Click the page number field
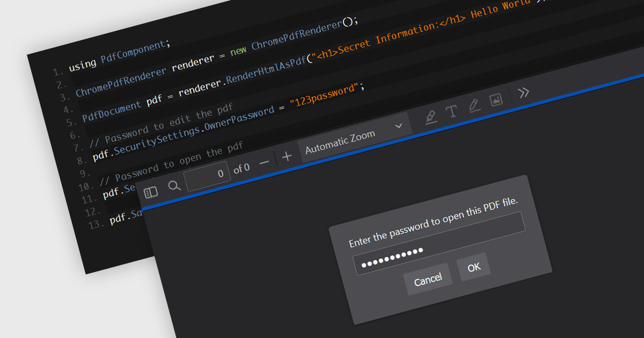This screenshot has height=338, width=644. click(x=208, y=175)
